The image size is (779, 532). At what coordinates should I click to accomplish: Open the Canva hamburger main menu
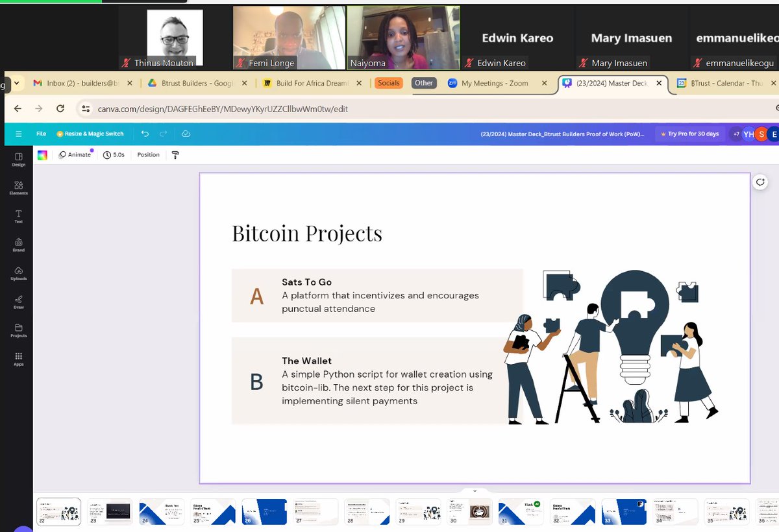tap(18, 134)
